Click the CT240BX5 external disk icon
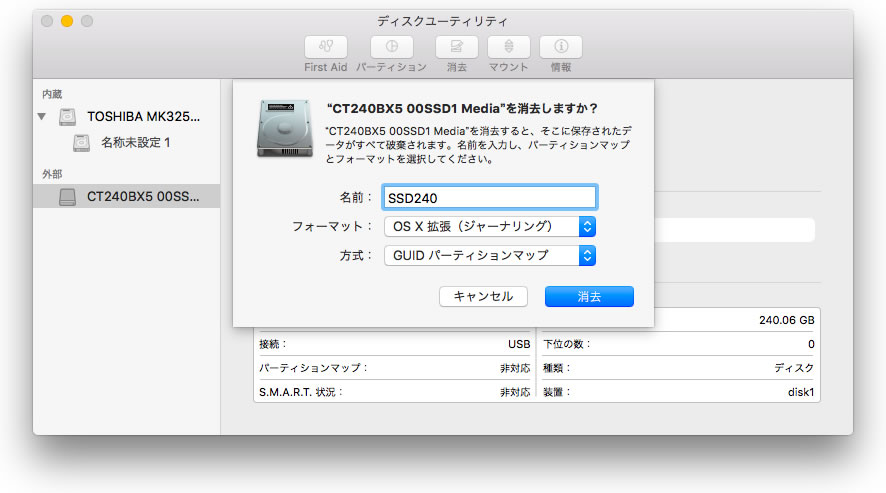 tap(68, 197)
